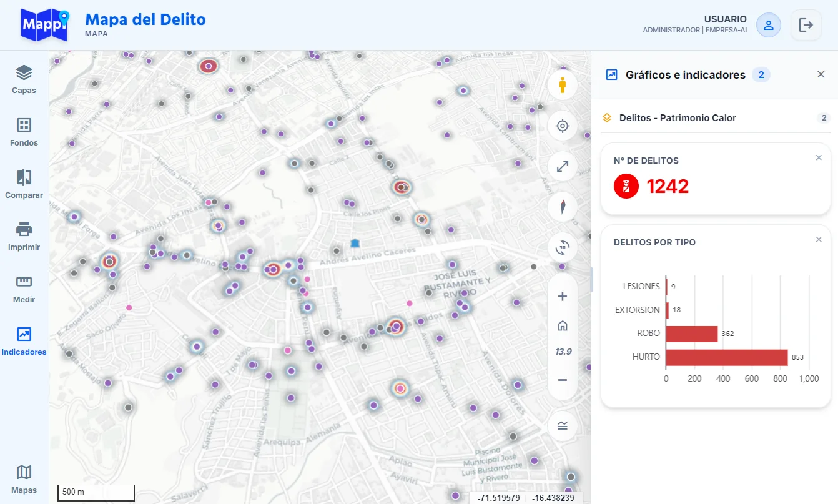Screen dimensions: 838x504
Task: Open the Capas layers panel
Action: point(24,80)
